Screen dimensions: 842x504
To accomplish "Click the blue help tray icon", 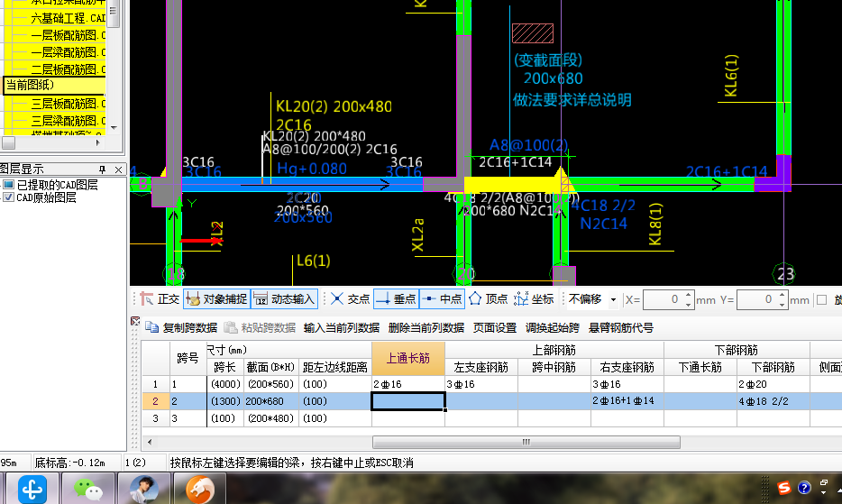I will [x=804, y=488].
